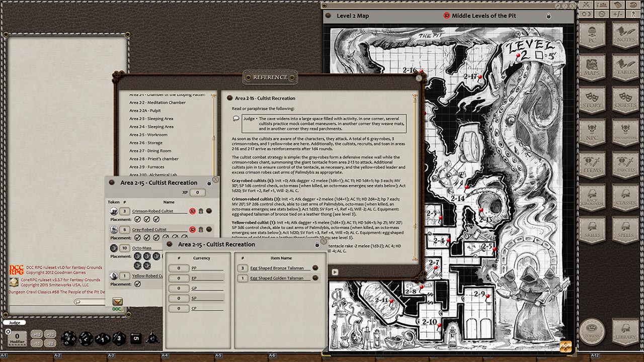Toggle lock on Cultist Recreation parcel window

pyautogui.click(x=316, y=244)
